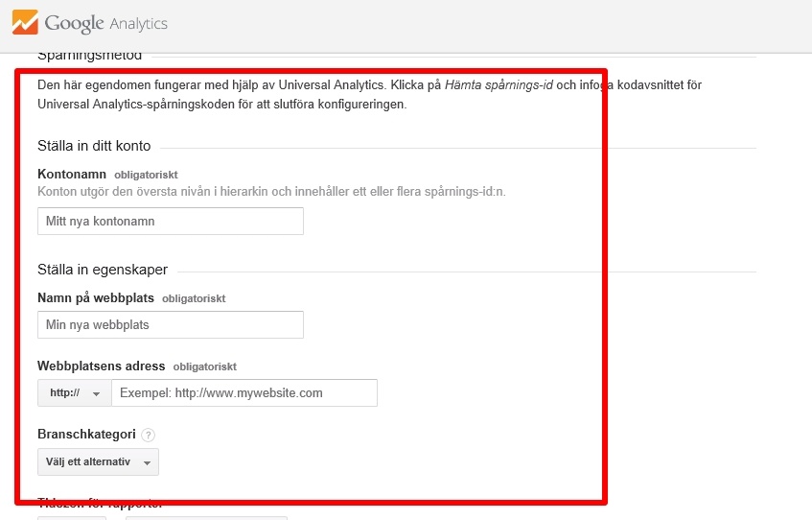
Task: Click the 'Kontonamn' label
Action: coord(72,175)
